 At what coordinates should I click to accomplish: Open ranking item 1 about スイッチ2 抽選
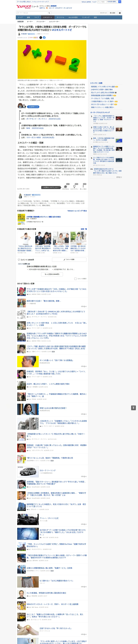point(104,118)
